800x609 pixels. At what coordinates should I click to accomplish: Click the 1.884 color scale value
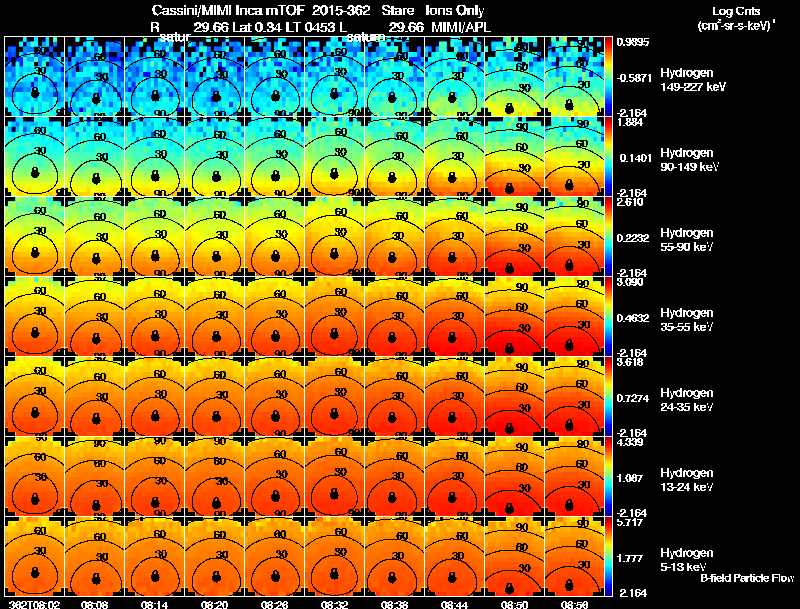click(x=630, y=122)
